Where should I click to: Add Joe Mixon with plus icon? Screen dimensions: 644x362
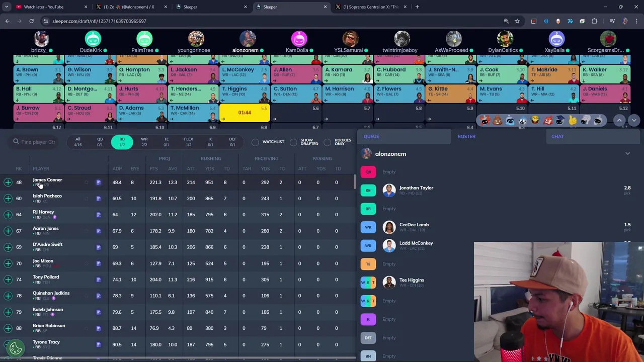coord(8,263)
